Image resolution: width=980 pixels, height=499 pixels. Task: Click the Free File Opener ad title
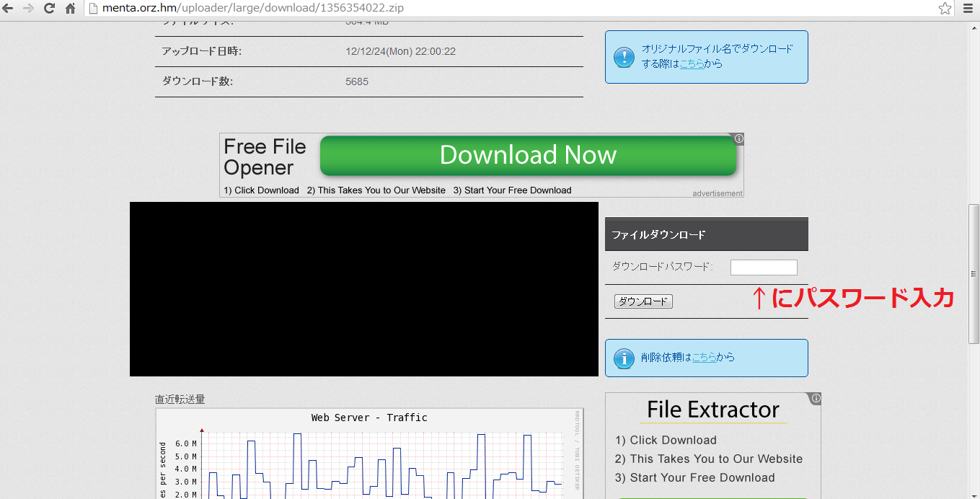(x=265, y=157)
